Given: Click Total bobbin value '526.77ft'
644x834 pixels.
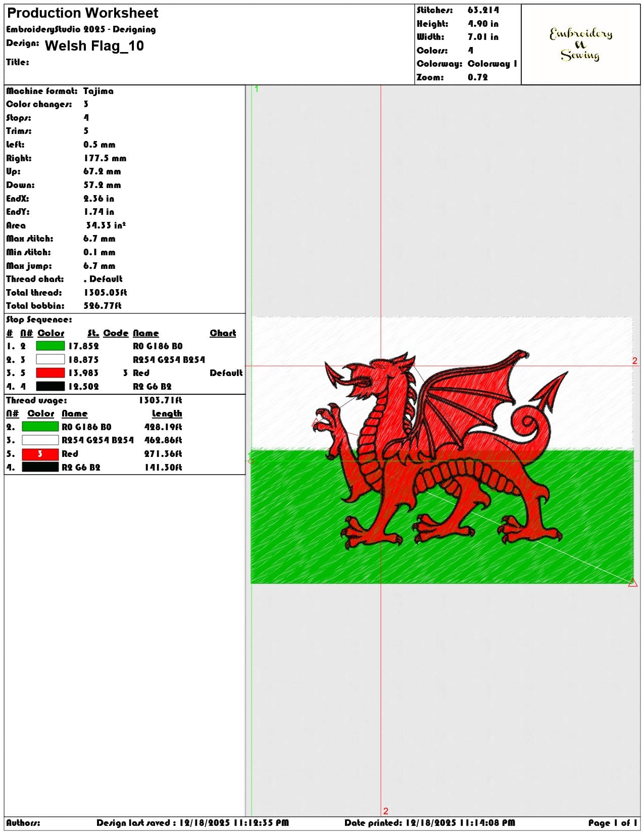Looking at the screenshot, I should 103,306.
